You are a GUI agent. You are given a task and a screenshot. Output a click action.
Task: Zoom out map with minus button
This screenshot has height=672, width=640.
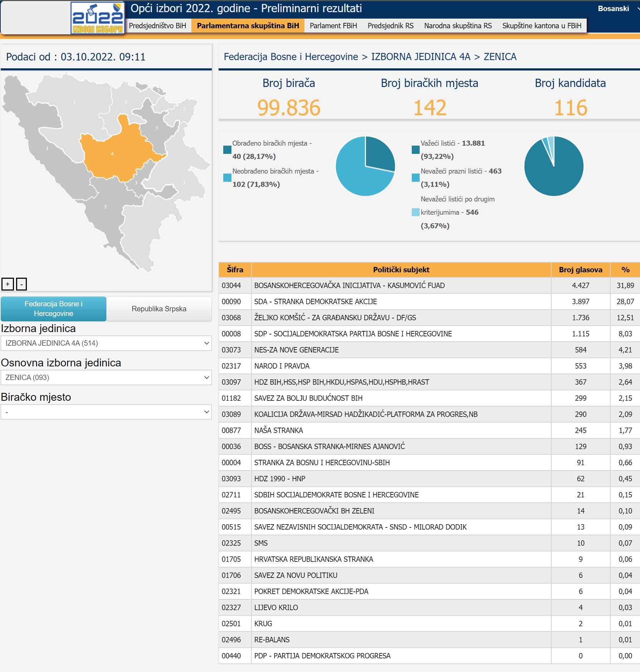click(21, 284)
